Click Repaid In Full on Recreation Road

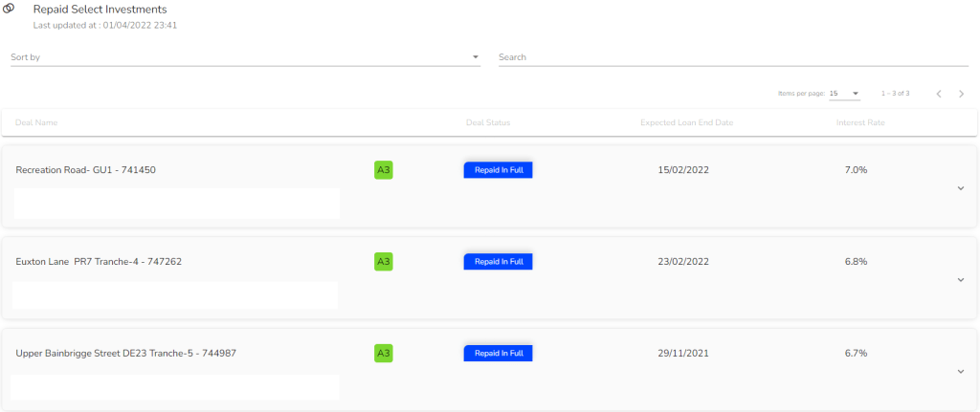coord(498,170)
